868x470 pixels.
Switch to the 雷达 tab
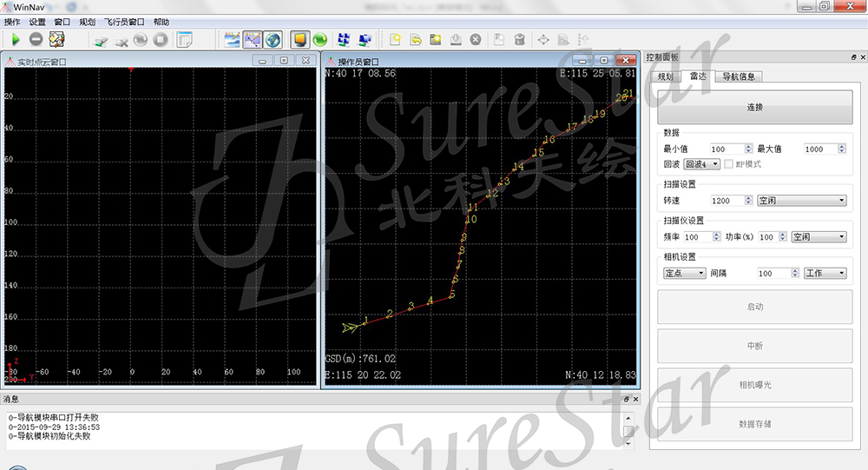point(698,76)
